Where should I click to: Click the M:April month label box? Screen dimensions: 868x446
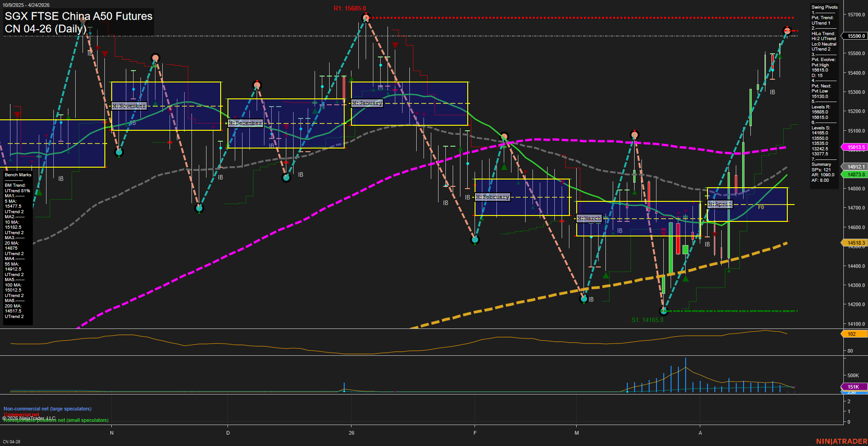pos(719,204)
